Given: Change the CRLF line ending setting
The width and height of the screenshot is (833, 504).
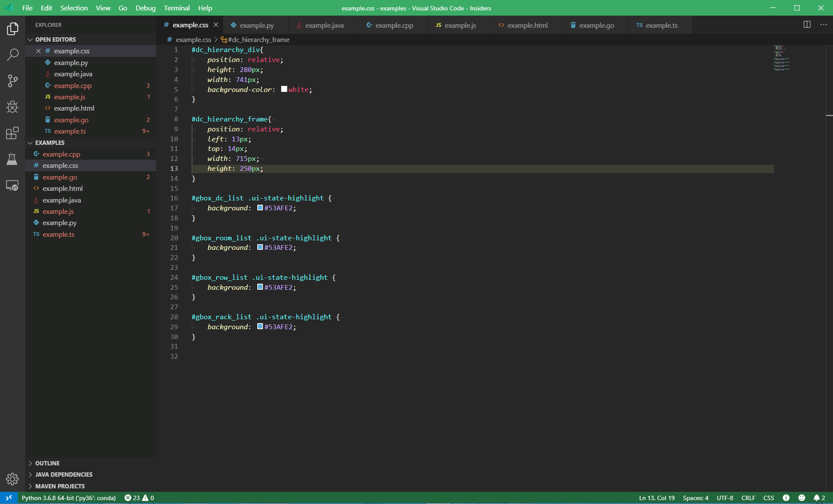Looking at the screenshot, I should [748, 498].
